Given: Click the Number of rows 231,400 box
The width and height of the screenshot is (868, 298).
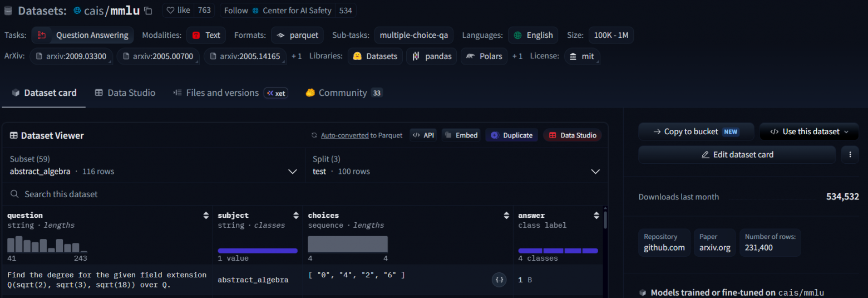Looking at the screenshot, I should pyautogui.click(x=770, y=242).
